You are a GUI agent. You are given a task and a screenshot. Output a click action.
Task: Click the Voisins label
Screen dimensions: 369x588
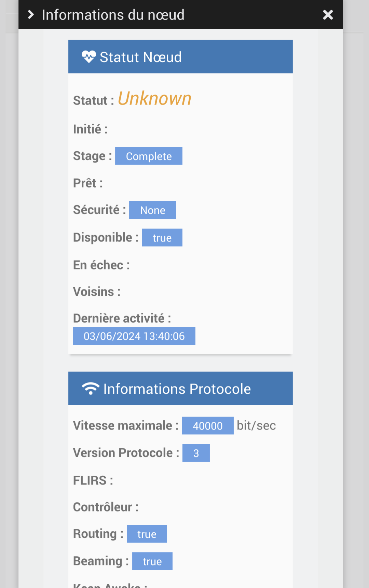[x=96, y=292]
